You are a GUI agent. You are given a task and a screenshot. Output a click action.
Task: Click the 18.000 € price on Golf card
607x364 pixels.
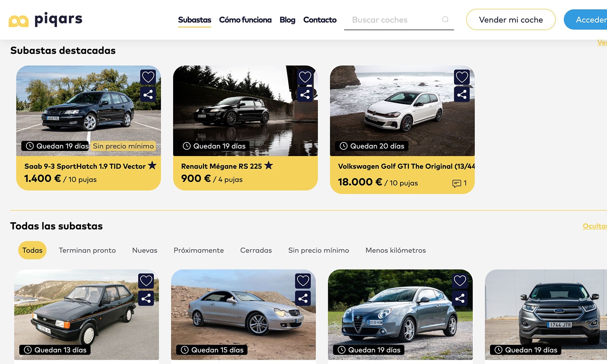click(x=360, y=182)
